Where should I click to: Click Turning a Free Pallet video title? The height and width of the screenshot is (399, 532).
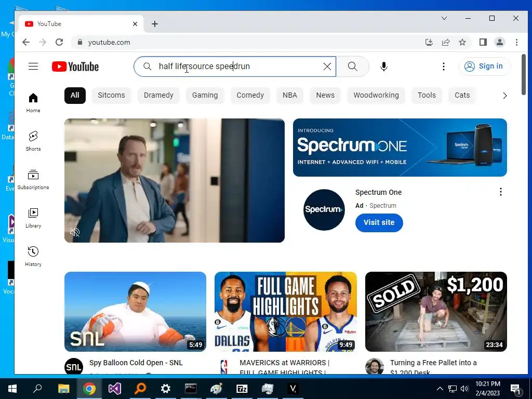[433, 367]
